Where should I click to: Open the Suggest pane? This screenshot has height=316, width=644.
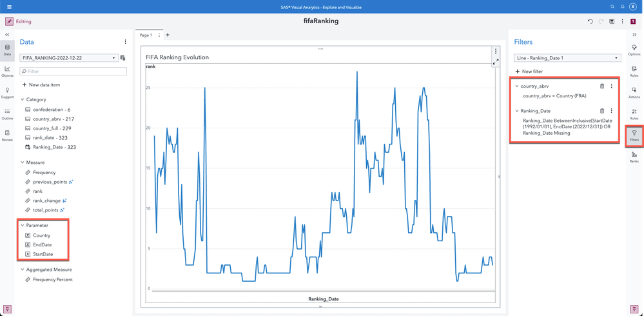tap(7, 92)
